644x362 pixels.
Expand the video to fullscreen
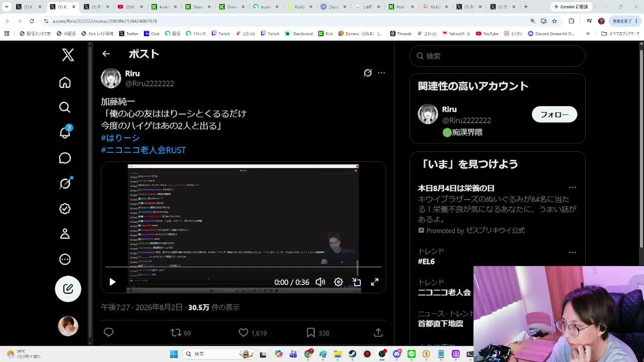tap(375, 282)
